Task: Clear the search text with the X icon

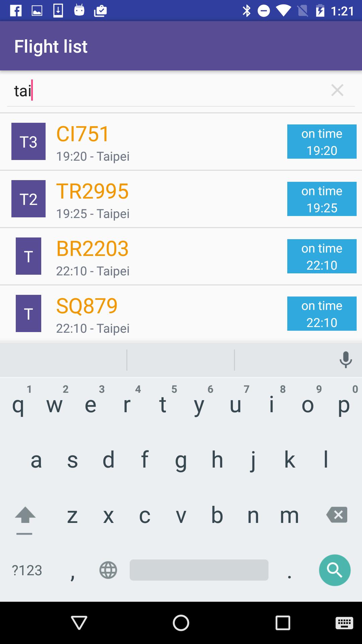Action: (337, 90)
